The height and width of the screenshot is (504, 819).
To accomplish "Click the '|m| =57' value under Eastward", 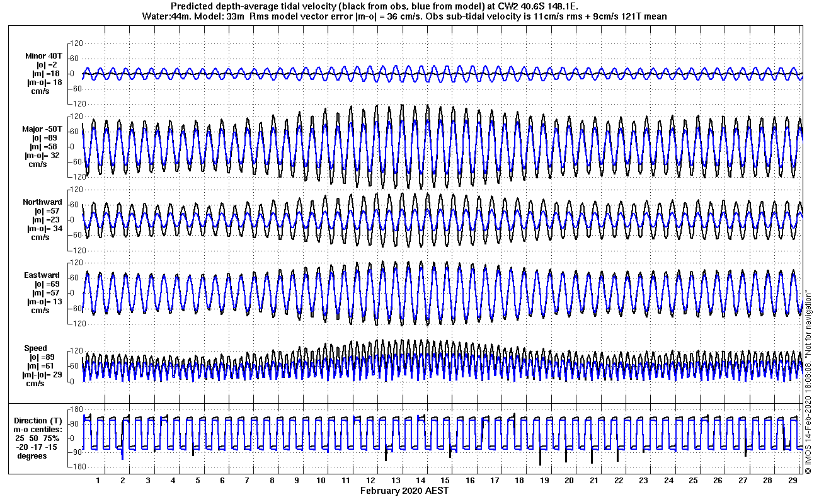I will pos(45,293).
